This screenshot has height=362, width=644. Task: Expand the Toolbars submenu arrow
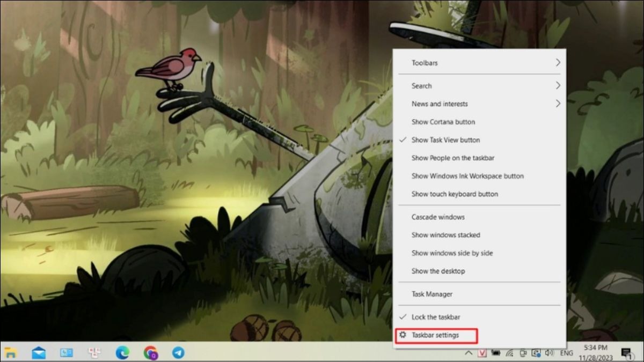click(x=558, y=63)
